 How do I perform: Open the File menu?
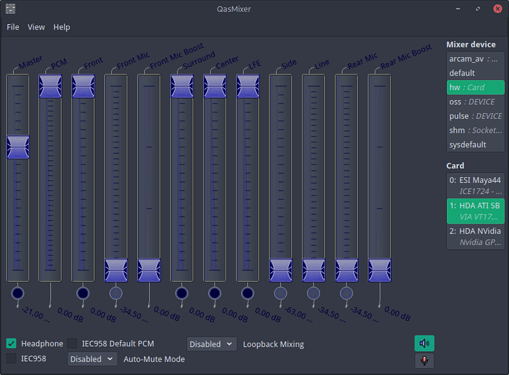click(x=13, y=27)
